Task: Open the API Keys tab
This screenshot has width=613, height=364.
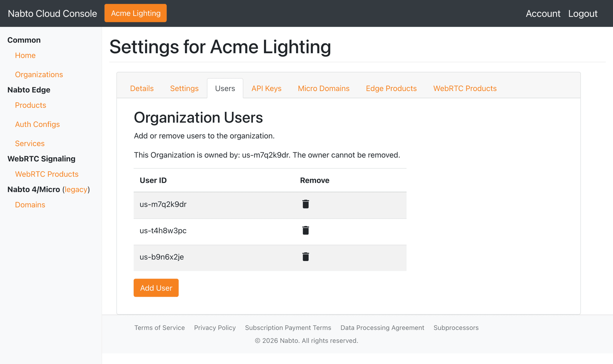Action: 266,89
